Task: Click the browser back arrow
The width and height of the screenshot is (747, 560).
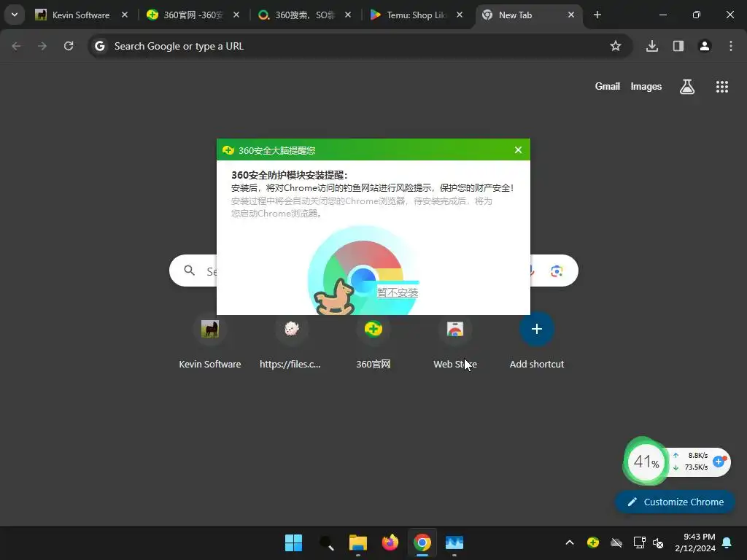Action: [x=16, y=46]
